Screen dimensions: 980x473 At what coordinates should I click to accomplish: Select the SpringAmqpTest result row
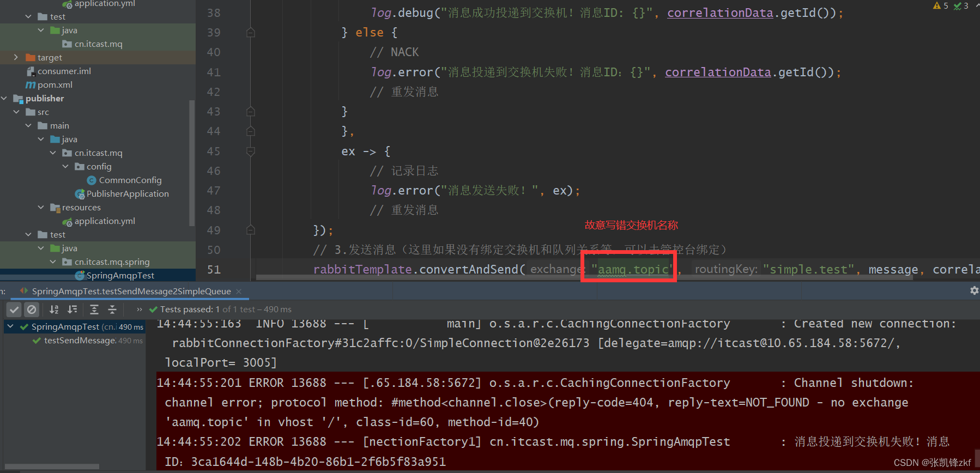coord(75,327)
